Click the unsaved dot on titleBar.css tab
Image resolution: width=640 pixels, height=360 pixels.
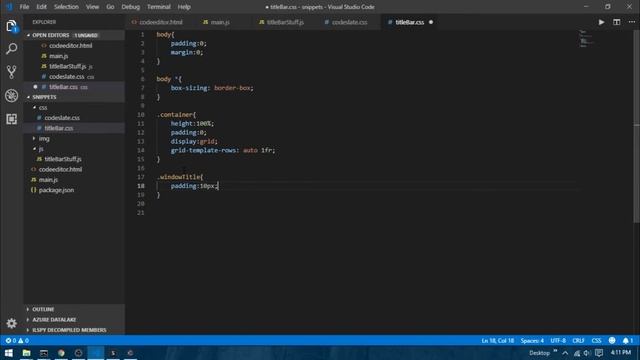coord(431,22)
